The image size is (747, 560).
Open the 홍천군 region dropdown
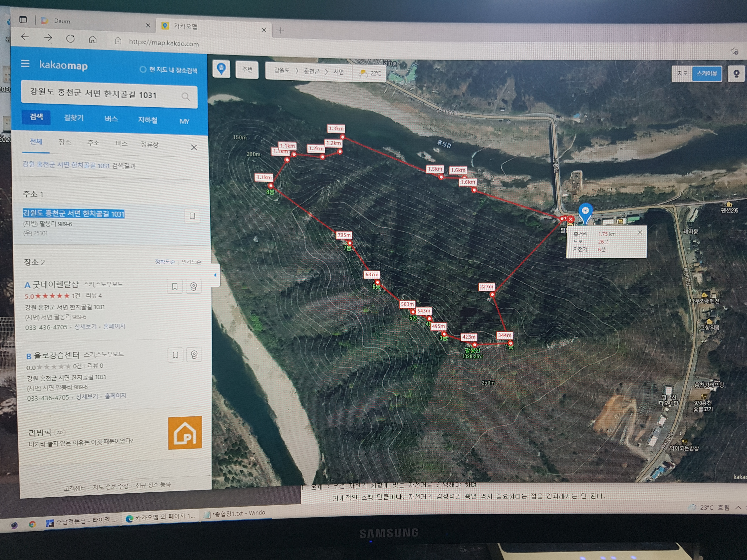point(311,71)
